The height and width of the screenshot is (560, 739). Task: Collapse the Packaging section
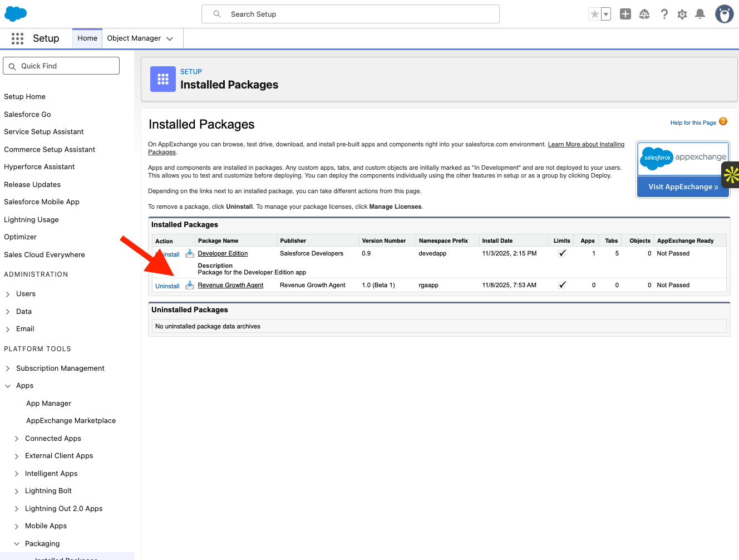[x=16, y=543]
